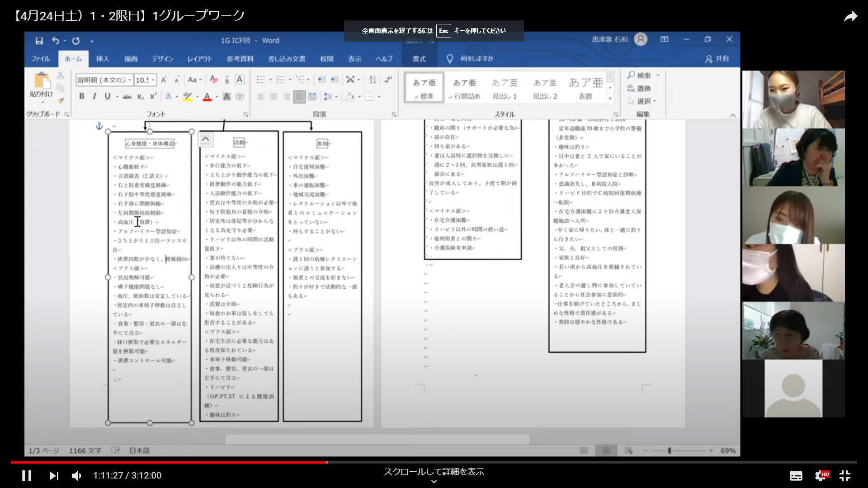
Task: Switch to the 書式 drawing tools tab
Action: pyautogui.click(x=419, y=59)
